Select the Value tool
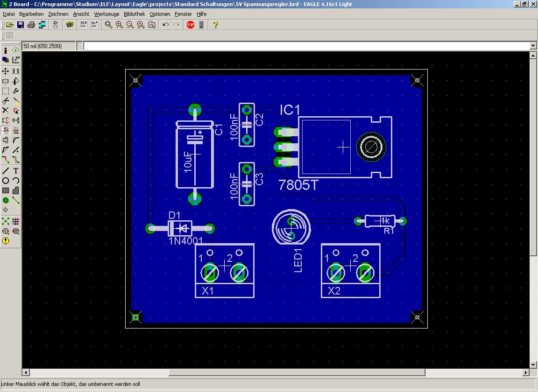Image resolution: width=538 pixels, height=392 pixels. [x=16, y=130]
